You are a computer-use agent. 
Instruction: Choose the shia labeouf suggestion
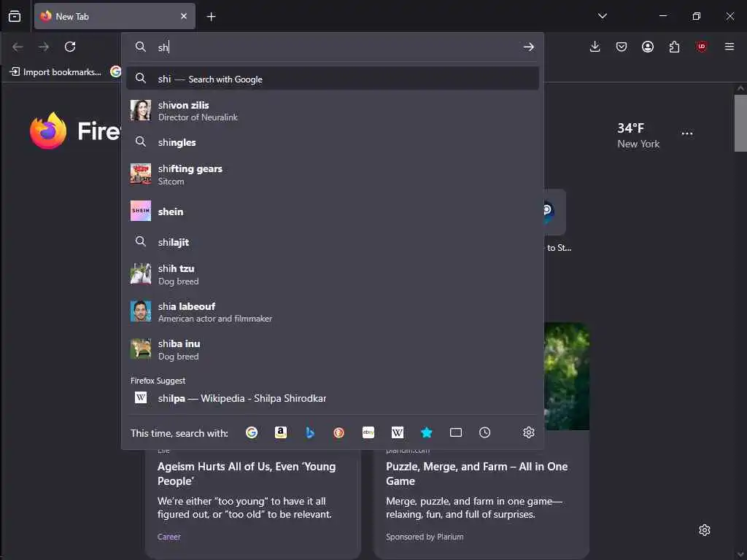333,312
